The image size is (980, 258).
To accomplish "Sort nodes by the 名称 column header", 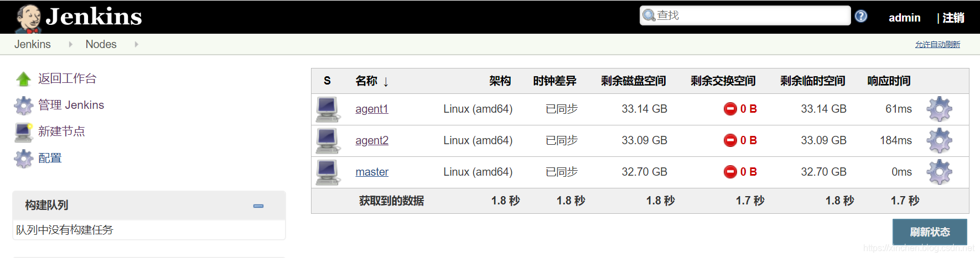I will click(x=366, y=81).
